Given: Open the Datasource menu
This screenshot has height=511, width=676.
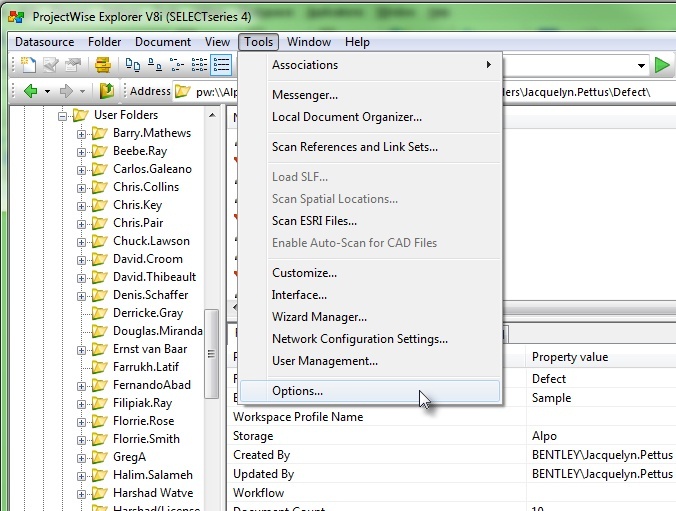Looking at the screenshot, I should [44, 42].
